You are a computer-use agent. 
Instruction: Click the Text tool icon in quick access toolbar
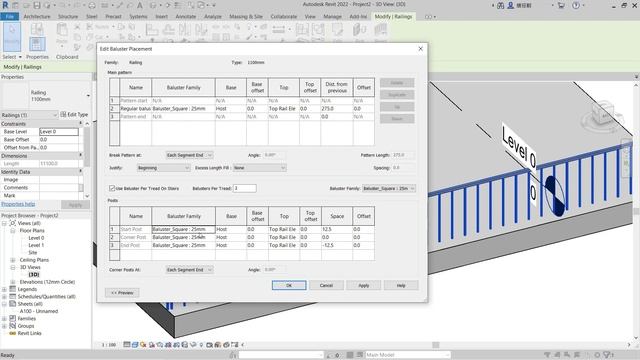pos(140,5)
